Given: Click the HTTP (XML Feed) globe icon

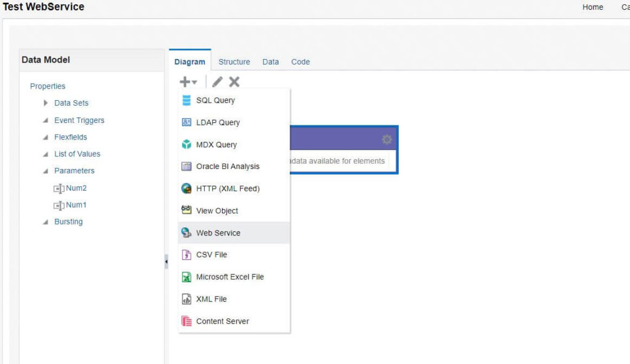Looking at the screenshot, I should (x=186, y=188).
